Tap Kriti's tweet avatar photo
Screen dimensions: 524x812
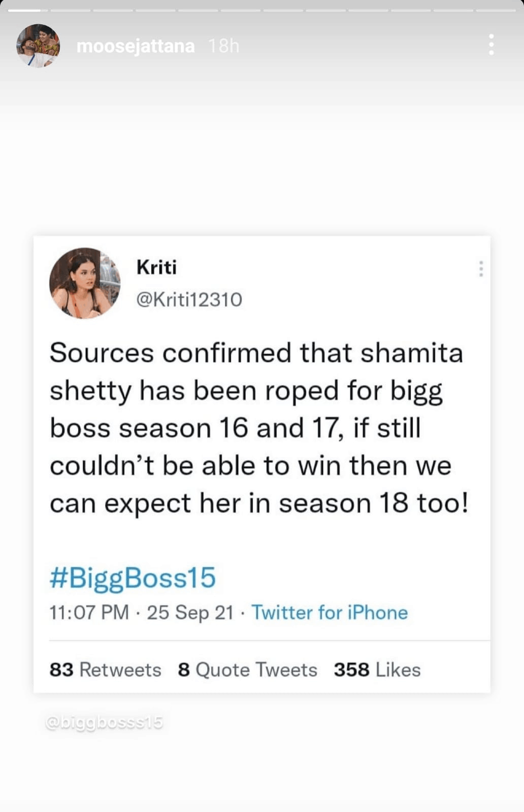point(85,283)
